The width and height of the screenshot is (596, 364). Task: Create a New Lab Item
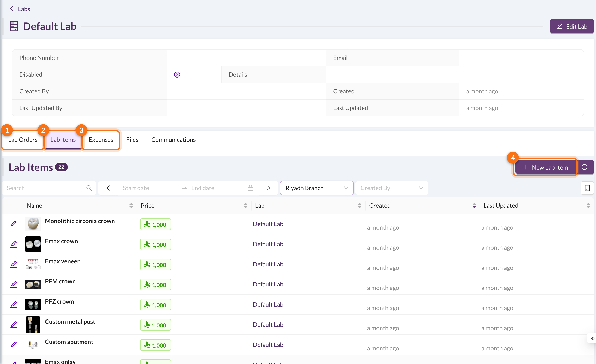click(x=545, y=167)
